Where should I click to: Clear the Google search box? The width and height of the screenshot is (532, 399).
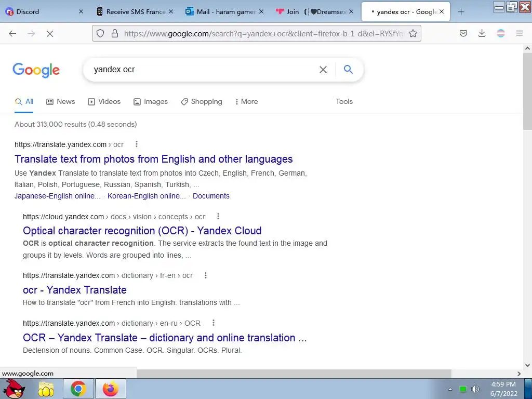click(323, 70)
